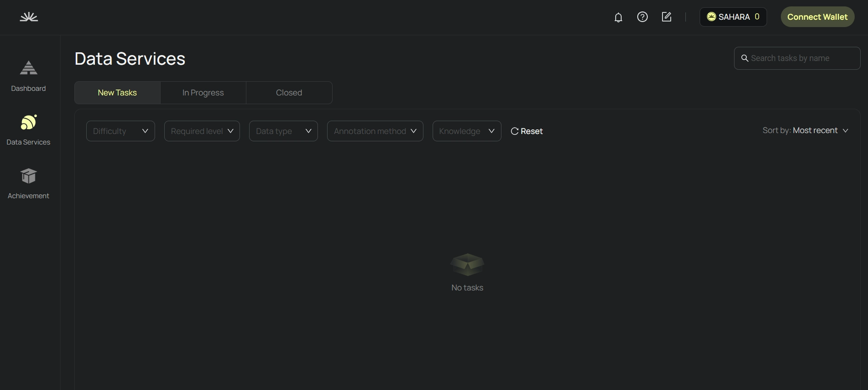This screenshot has height=390, width=868.
Task: Click the No tasks message text
Action: (467, 288)
